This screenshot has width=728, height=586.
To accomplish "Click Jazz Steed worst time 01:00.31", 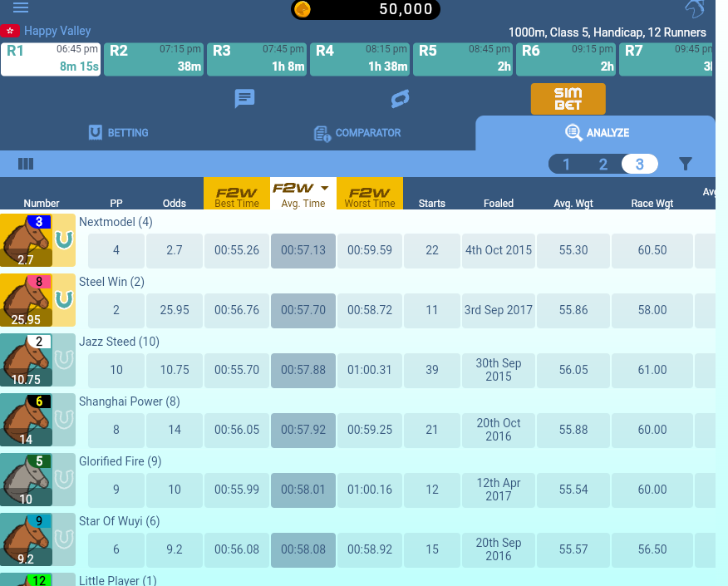I will click(x=370, y=371).
